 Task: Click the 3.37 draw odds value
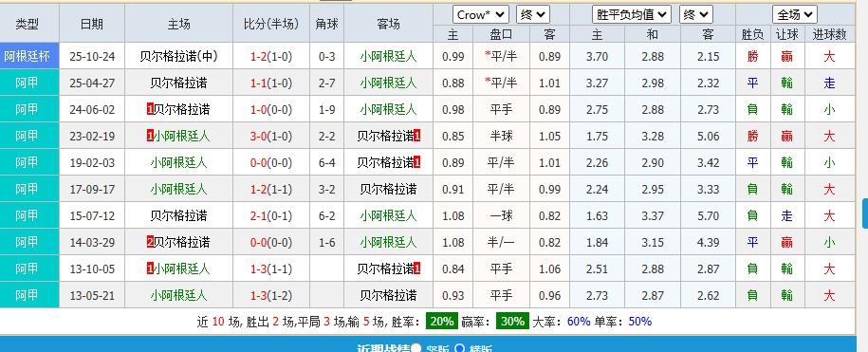click(652, 216)
